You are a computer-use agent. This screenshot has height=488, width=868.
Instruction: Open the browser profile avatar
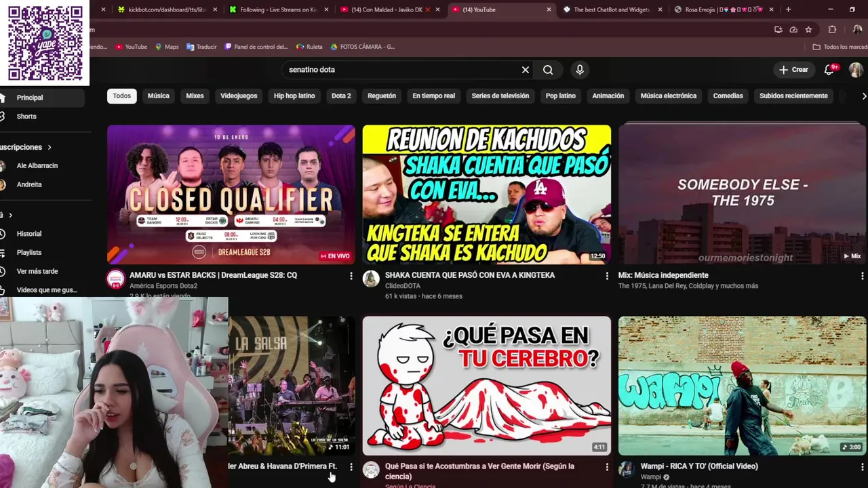(857, 30)
